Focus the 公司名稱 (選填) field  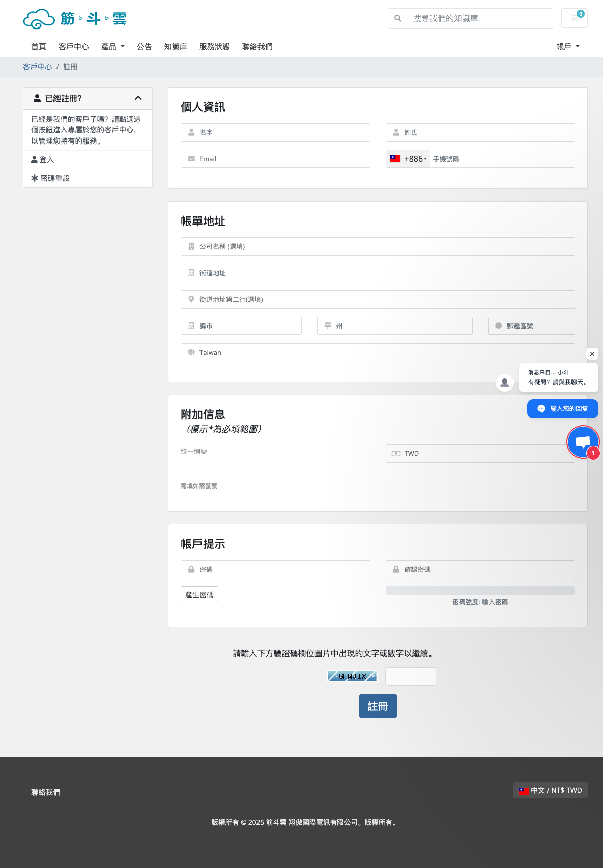[378, 246]
